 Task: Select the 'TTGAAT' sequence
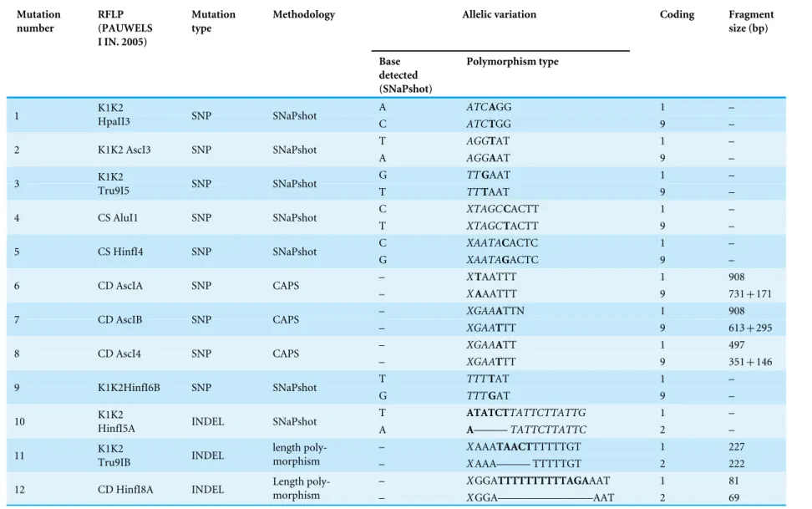coord(489,175)
